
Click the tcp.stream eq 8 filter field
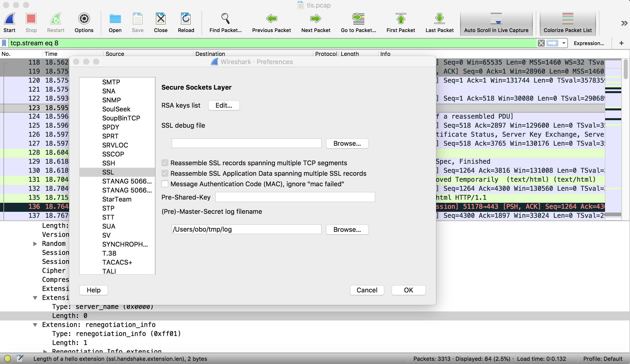click(x=273, y=43)
